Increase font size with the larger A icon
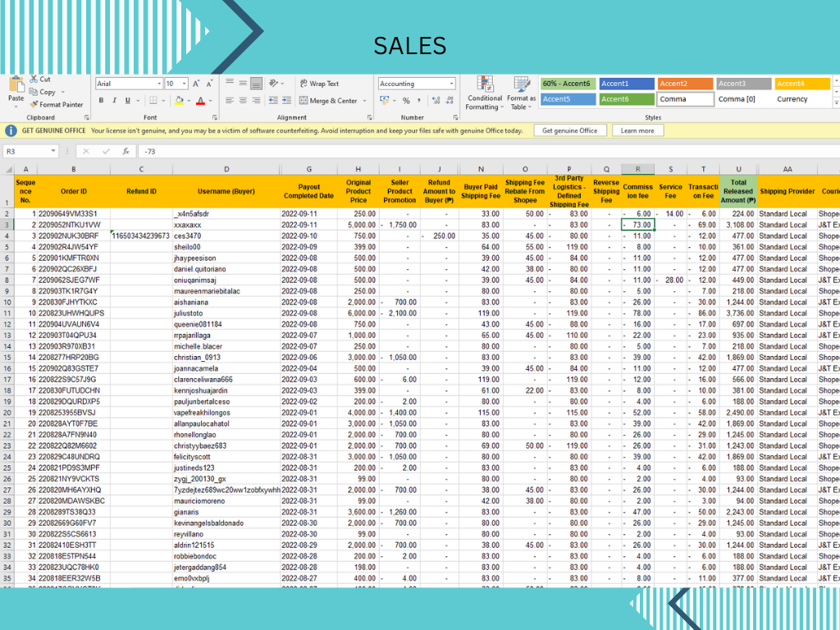Screen dimensions: 840x630 tap(196, 84)
